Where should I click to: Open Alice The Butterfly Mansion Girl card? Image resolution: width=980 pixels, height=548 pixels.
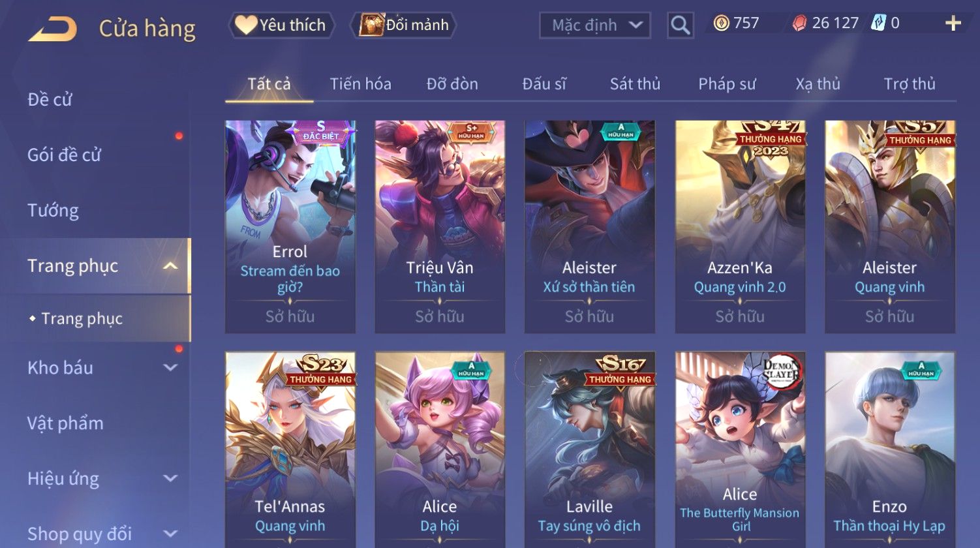740,449
